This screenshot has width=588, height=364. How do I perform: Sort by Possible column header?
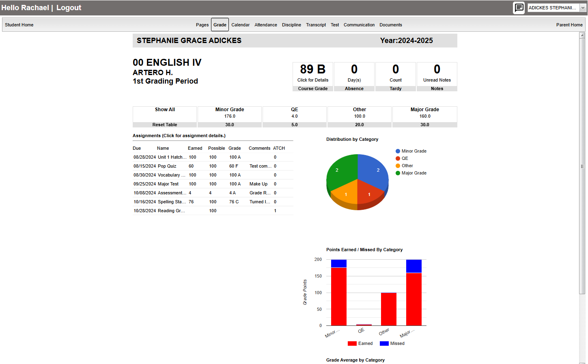216,148
